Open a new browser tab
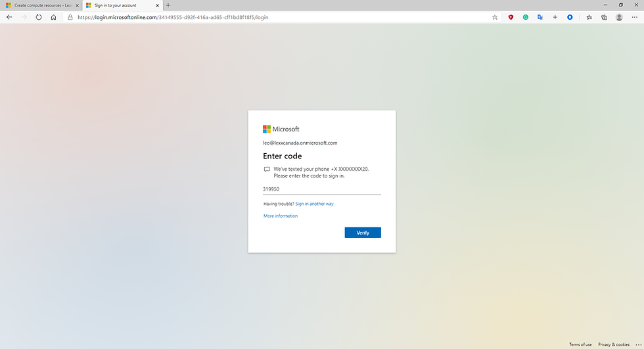Viewport: 644px width, 349px height. tap(168, 5)
